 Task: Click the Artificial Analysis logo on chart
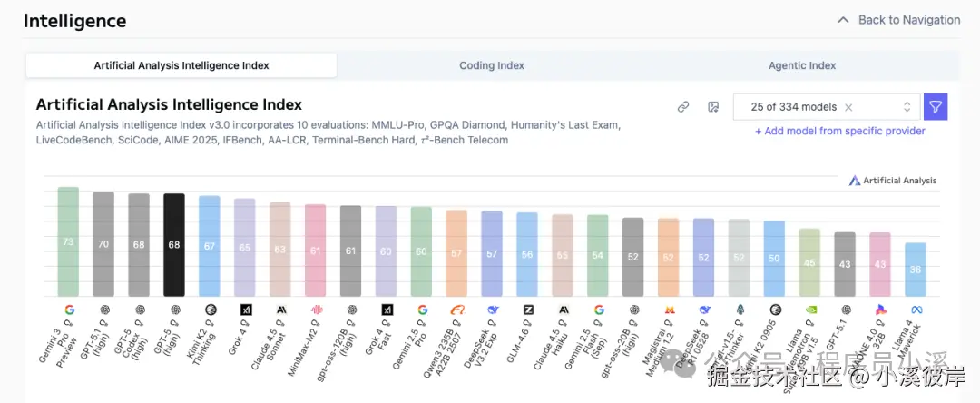click(x=893, y=181)
